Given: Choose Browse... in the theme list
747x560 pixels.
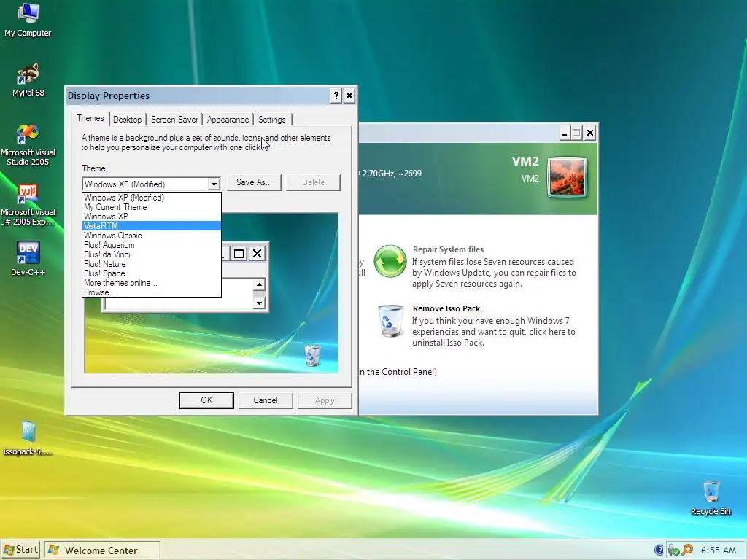Looking at the screenshot, I should [x=152, y=292].
